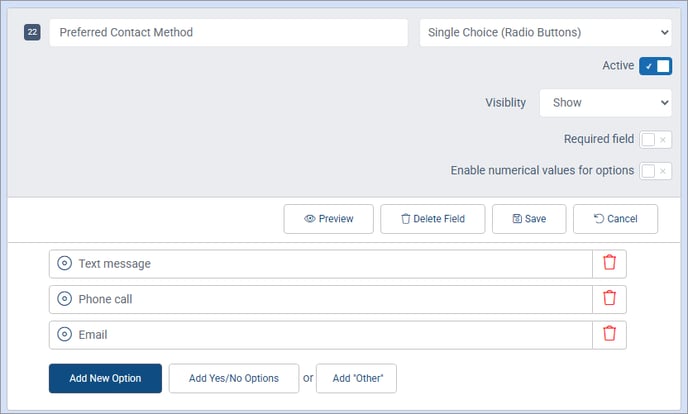Viewport: 688px width, 414px height.
Task: Click the radio icon next to Text message
Action: [x=65, y=264]
